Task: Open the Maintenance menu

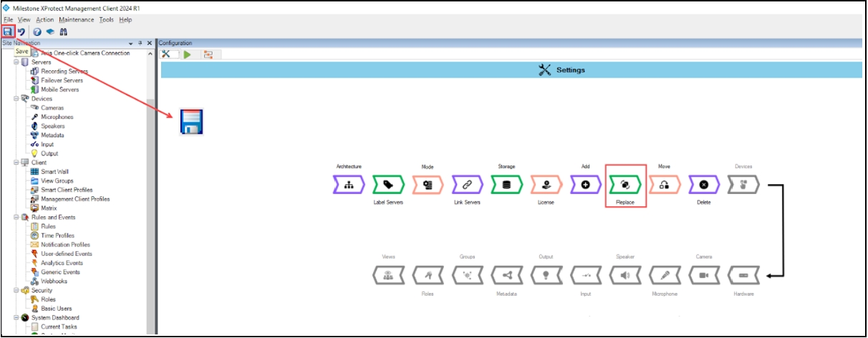Action: (76, 19)
